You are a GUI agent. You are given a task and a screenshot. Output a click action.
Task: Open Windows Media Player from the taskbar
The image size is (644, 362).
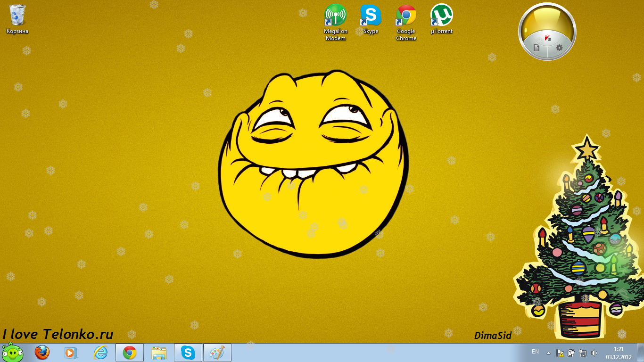tap(70, 353)
